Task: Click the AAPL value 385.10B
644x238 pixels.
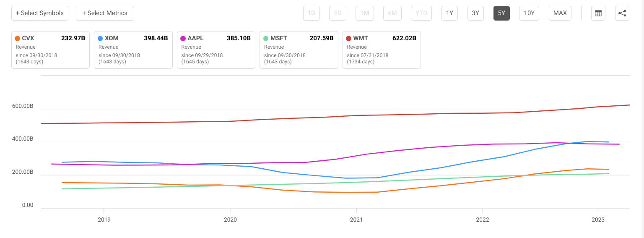Action: 239,38
